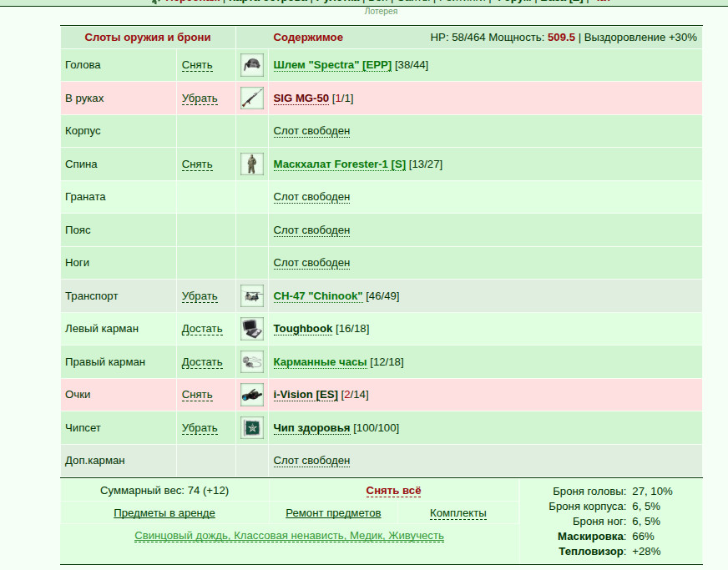Click the Выздоровление +30% text
The image size is (728, 570).
640,37
